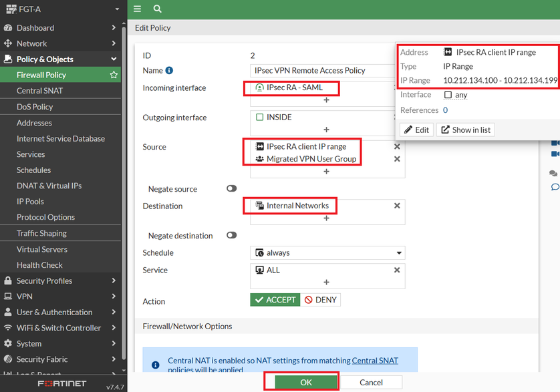This screenshot has height=392, width=560.
Task: Expand the Security Profiles chevron
Action: coord(114,280)
